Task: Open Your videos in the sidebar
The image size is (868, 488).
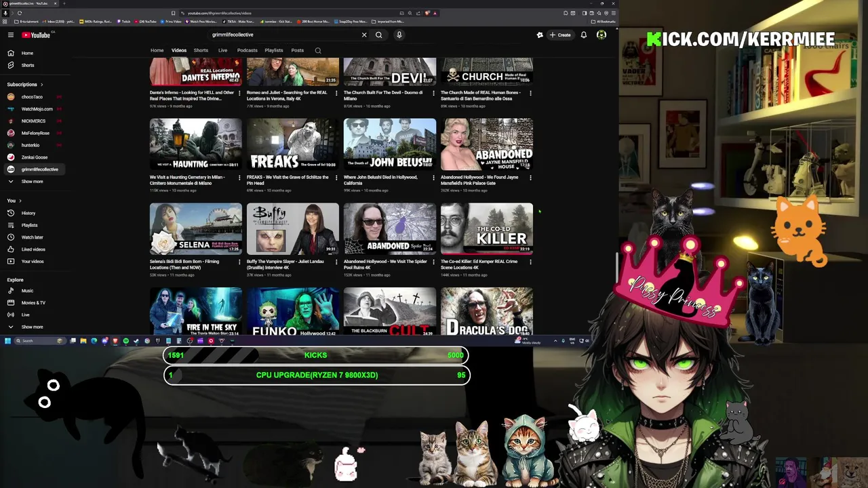Action: click(35, 262)
